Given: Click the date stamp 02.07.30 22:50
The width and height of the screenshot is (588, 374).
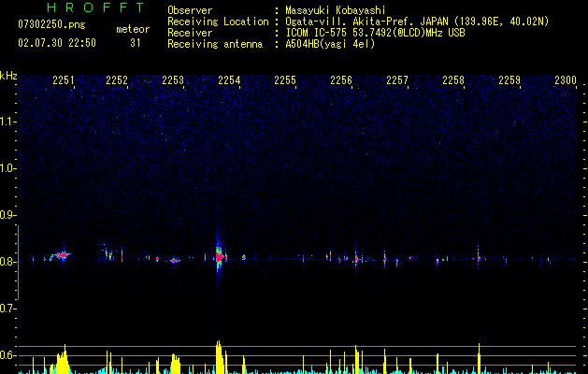Looking at the screenshot, I should coord(57,43).
